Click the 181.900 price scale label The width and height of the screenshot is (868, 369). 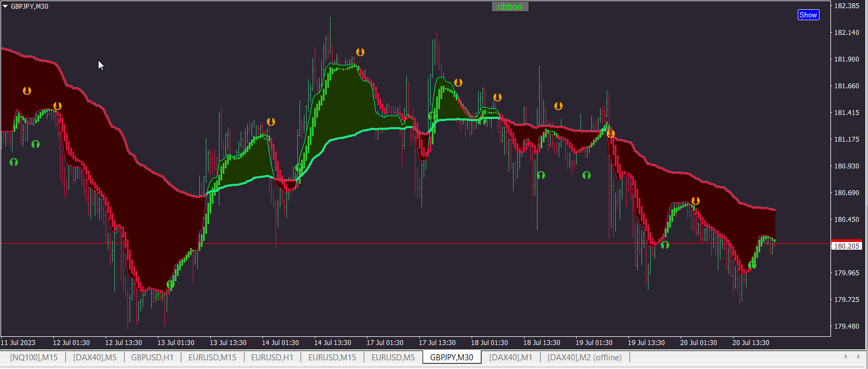pos(847,59)
